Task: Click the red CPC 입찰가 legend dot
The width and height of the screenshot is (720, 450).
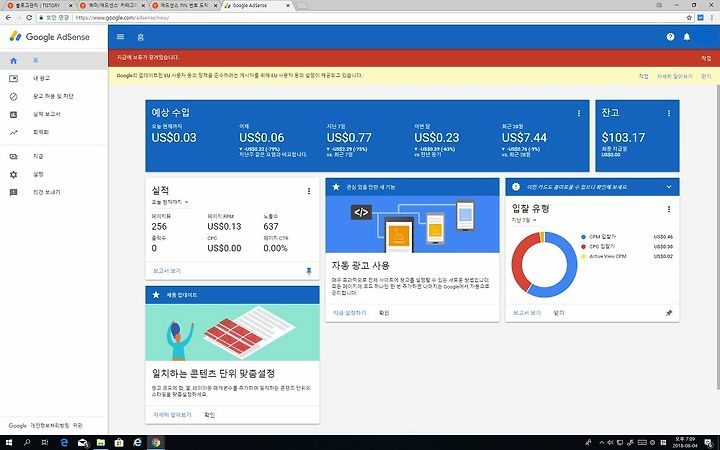Action: (x=584, y=247)
